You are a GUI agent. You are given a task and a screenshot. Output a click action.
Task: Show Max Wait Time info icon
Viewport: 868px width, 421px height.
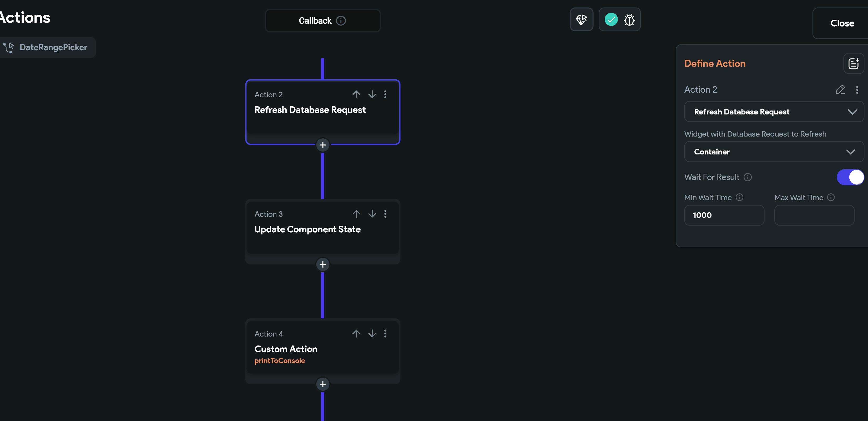tap(831, 198)
